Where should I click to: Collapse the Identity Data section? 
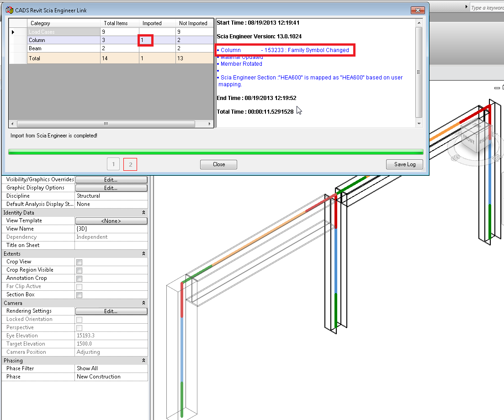[143, 213]
